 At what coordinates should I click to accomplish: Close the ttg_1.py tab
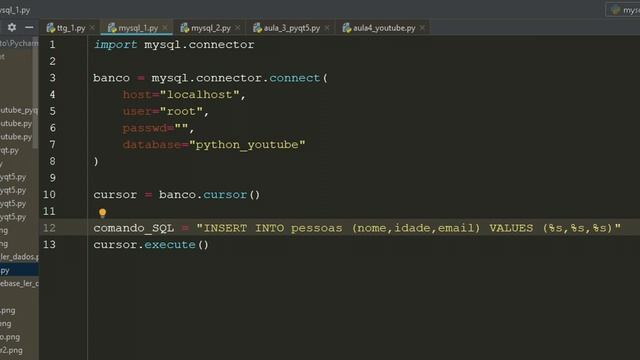tap(92, 28)
